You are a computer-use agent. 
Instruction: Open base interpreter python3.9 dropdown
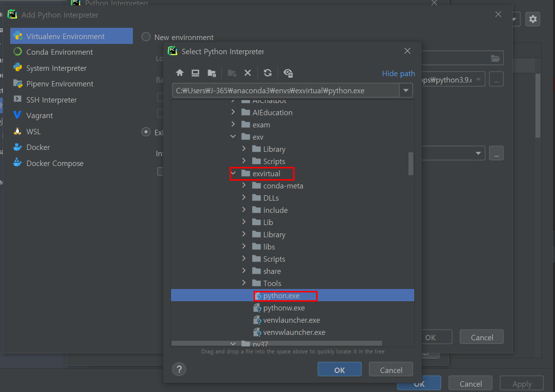point(478,80)
